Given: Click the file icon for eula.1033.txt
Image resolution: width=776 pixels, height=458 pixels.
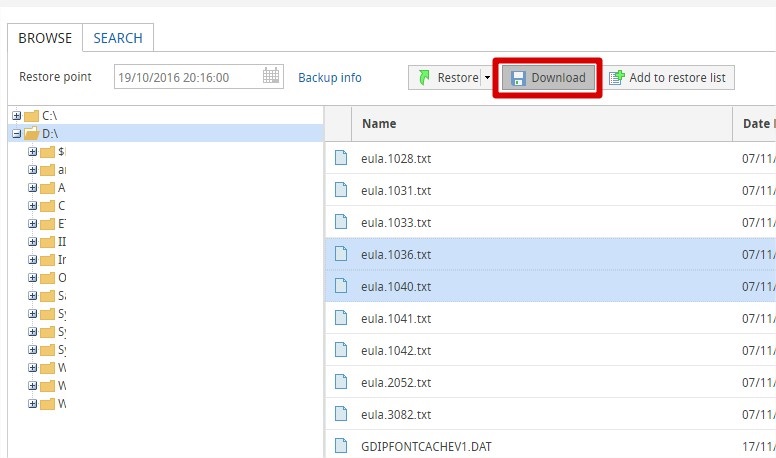Looking at the screenshot, I should point(340,222).
